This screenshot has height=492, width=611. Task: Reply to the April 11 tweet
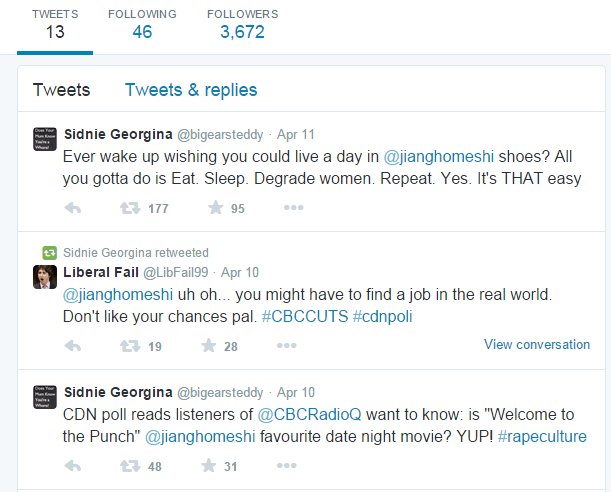click(72, 208)
